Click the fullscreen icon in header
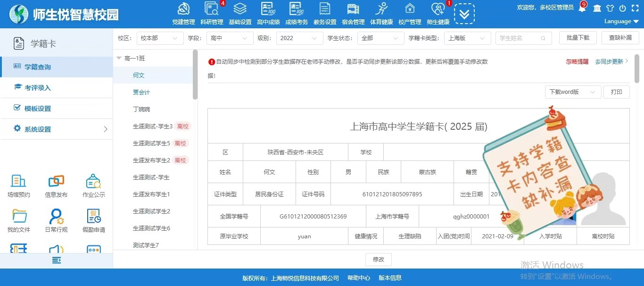Viewport: 644px width, 286px height. (x=635, y=8)
